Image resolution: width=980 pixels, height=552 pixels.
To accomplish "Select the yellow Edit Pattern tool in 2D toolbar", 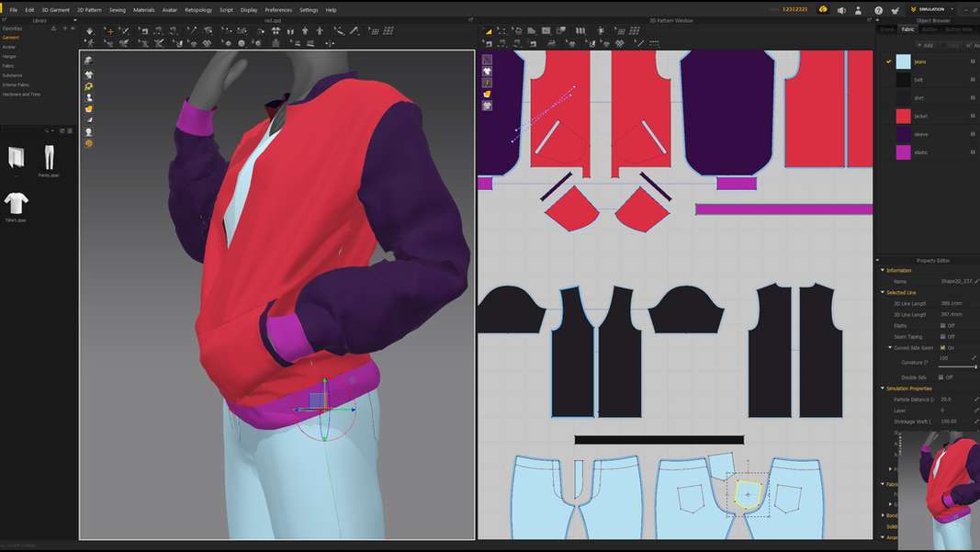I will (x=488, y=30).
